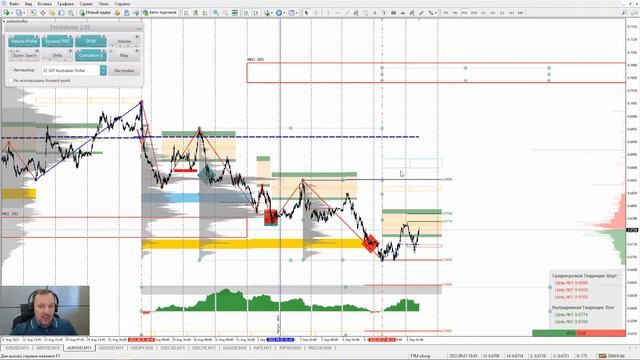Viewport: 640px width, 360px height.
Task: Open the Сервис menu
Action: (x=86, y=4)
